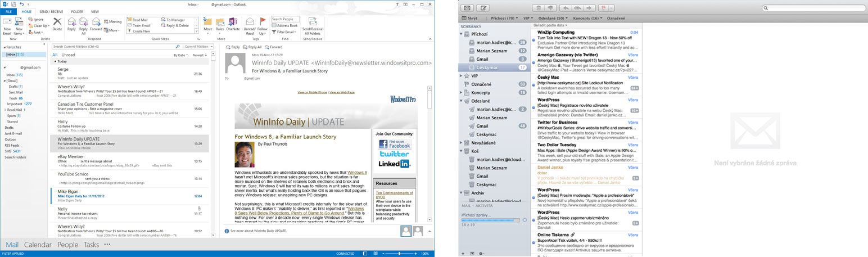Click the View on Mobile Phone link
The width and height of the screenshot is (868, 257).
(x=313, y=92)
